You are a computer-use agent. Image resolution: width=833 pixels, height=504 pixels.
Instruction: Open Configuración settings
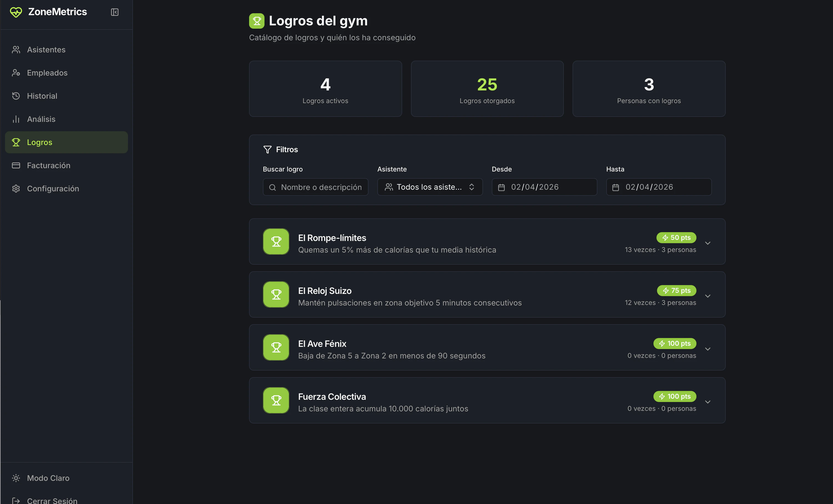(x=53, y=189)
